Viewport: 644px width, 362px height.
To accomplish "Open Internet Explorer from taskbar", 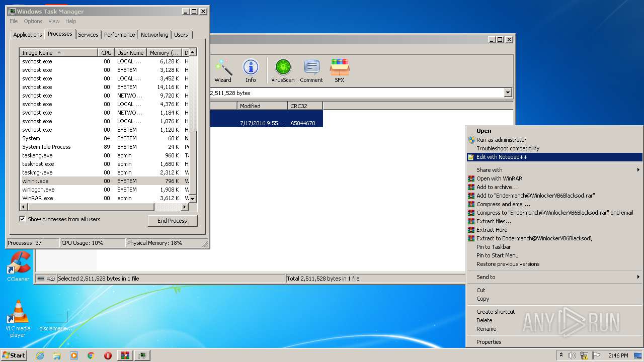I will (x=40, y=355).
